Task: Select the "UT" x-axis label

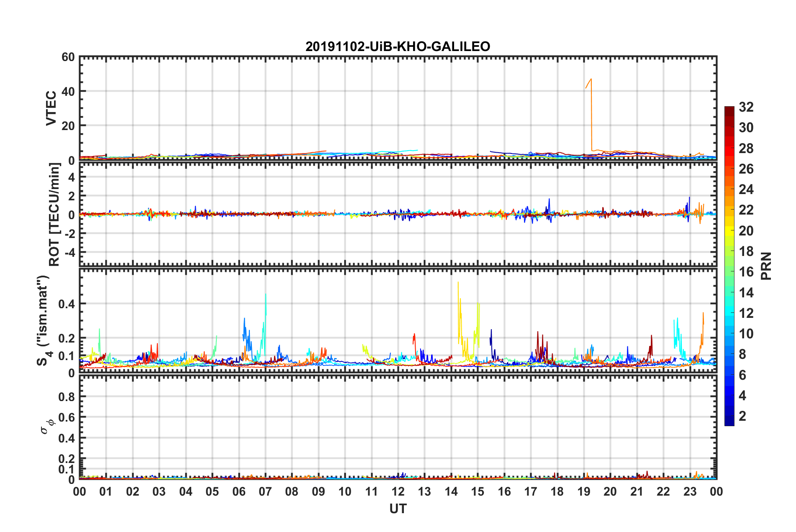Action: [398, 509]
